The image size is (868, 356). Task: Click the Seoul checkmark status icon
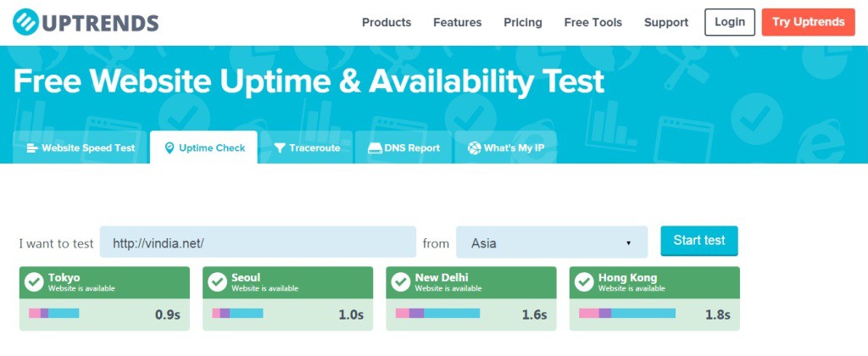pos(217,282)
